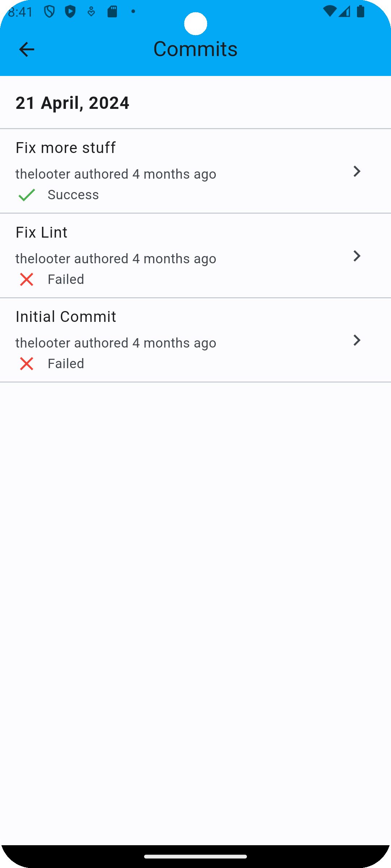
Task: Expand the Initial Commit chevron
Action: (x=357, y=340)
